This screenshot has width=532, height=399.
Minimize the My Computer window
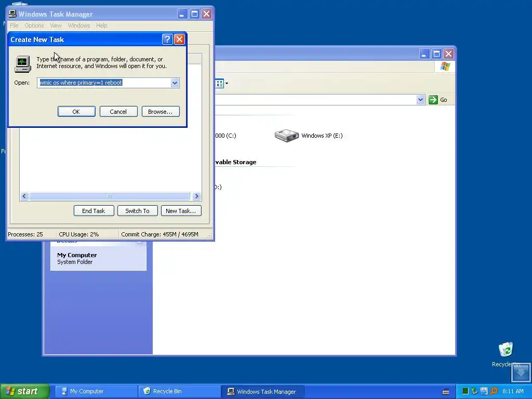pyautogui.click(x=424, y=54)
